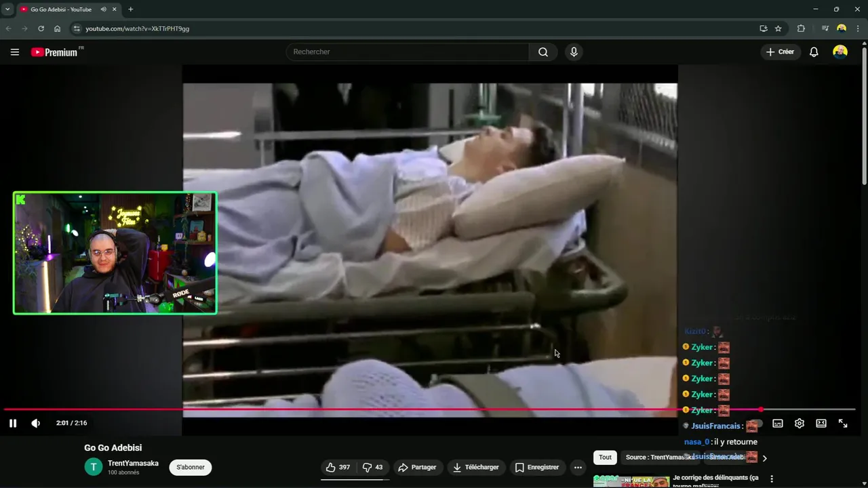Open channel avatar with letter T
Image resolution: width=868 pixels, height=488 pixels.
pyautogui.click(x=93, y=467)
